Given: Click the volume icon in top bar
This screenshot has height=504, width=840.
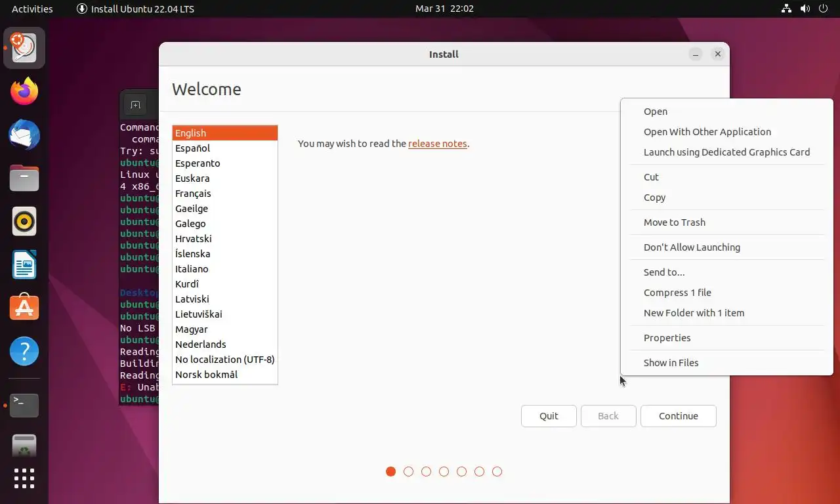Looking at the screenshot, I should tap(805, 9).
